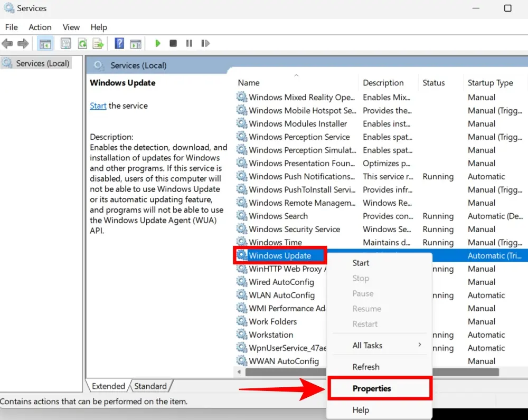Screen dimensions: 528x420
Task: Click gear icon of Windows Modules Installer
Action: coord(241,123)
